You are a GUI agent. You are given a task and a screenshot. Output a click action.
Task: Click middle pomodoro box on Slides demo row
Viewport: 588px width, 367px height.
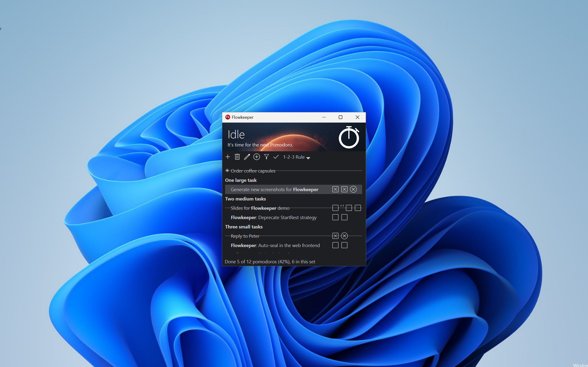[349, 208]
